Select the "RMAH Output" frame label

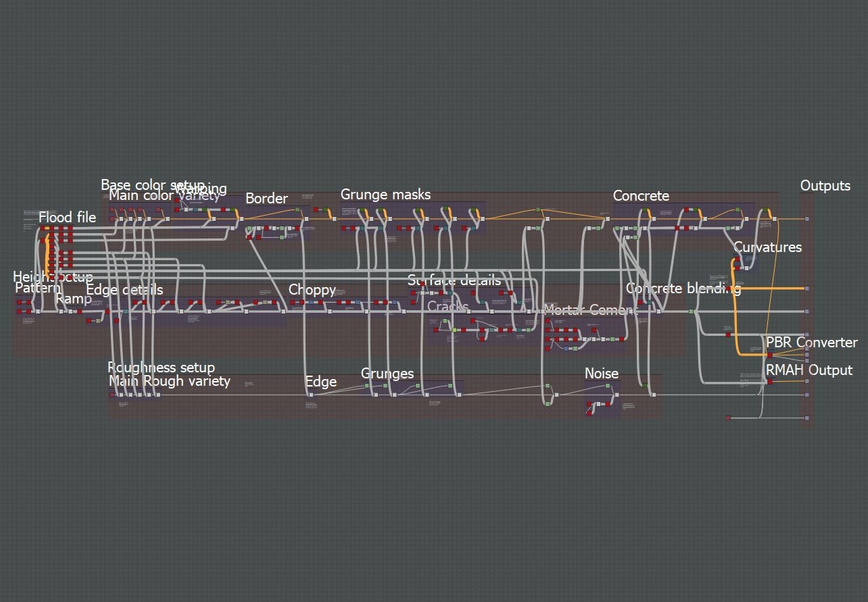tap(809, 370)
